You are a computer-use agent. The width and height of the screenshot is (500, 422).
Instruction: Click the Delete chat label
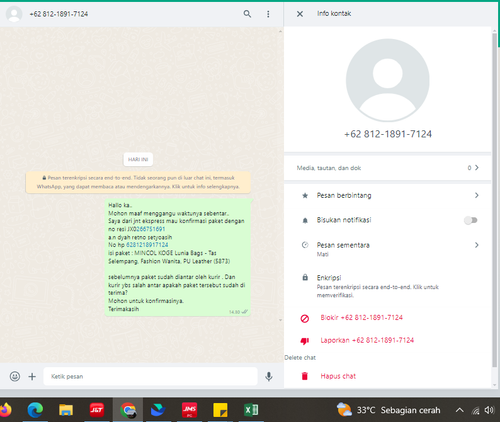point(300,358)
